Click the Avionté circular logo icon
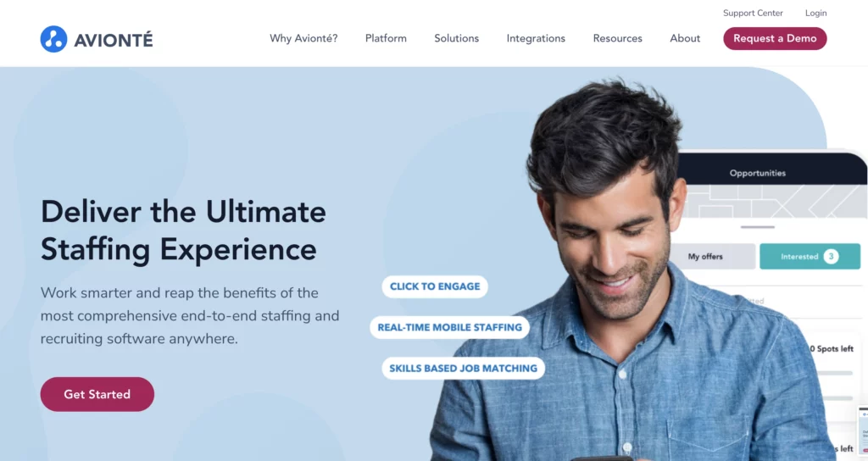The width and height of the screenshot is (868, 461). click(53, 39)
